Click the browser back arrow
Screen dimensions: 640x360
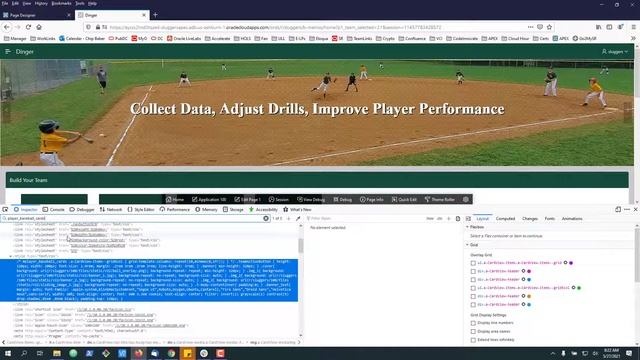(x=7, y=27)
